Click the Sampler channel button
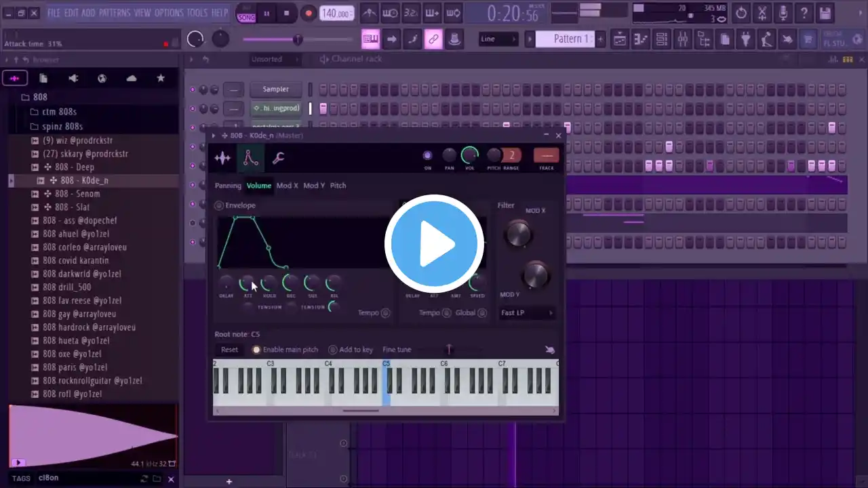The height and width of the screenshot is (488, 868). click(275, 89)
